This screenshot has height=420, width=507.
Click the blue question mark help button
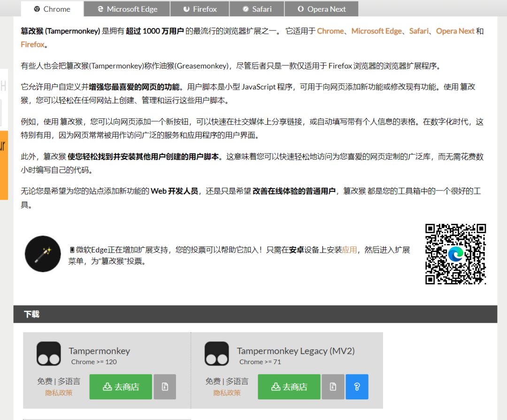[x=357, y=387]
